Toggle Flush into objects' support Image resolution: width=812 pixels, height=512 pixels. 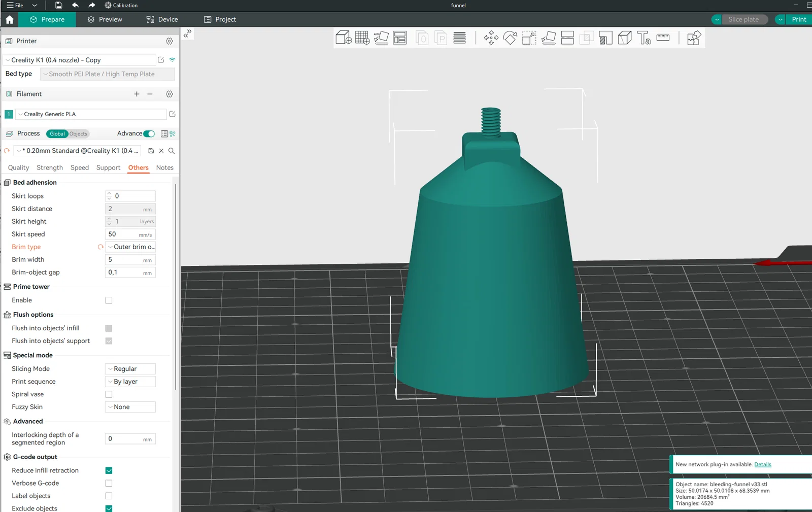(109, 341)
